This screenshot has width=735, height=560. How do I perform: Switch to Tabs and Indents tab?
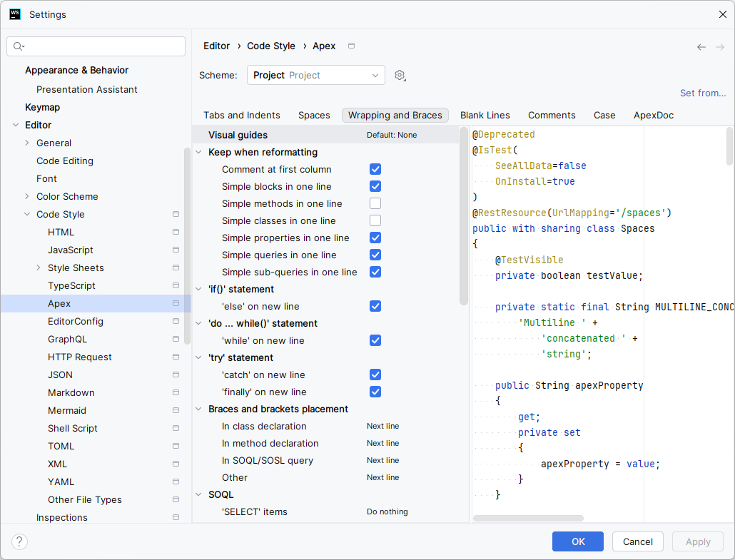click(x=241, y=116)
